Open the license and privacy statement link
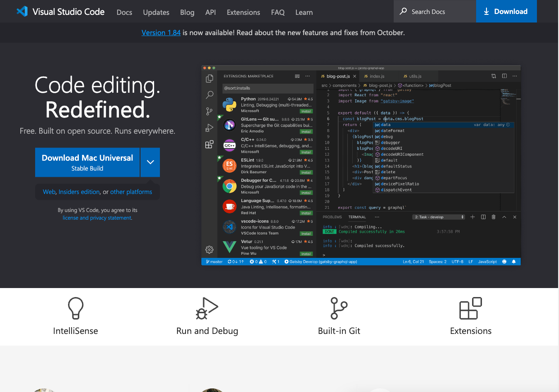The height and width of the screenshot is (392, 559). [97, 218]
